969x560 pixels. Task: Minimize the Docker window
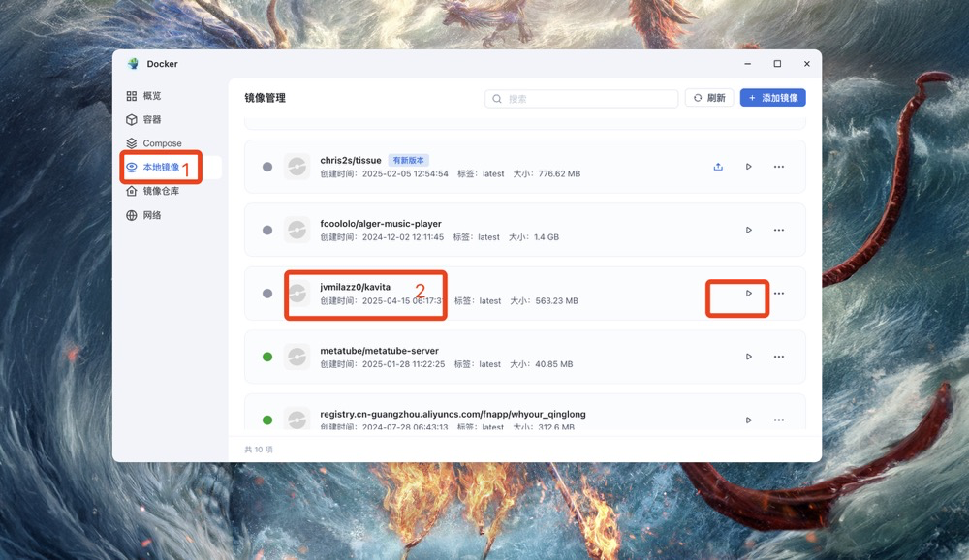point(747,64)
